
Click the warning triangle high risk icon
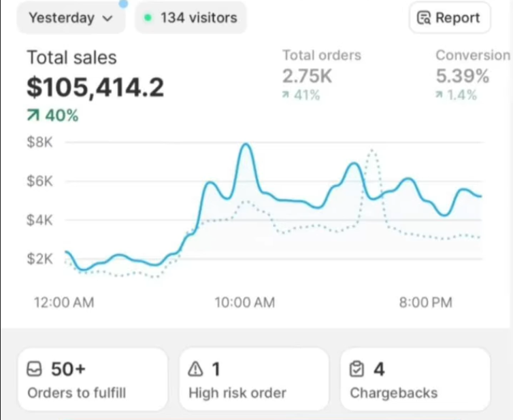196,369
